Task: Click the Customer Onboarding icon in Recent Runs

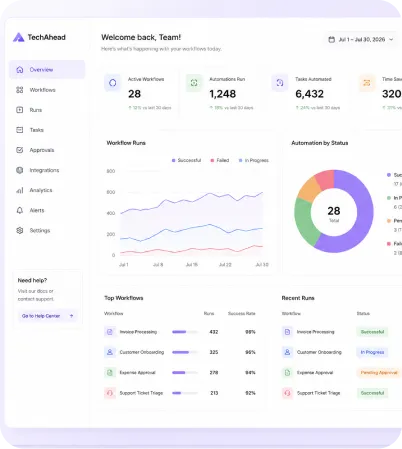Action: (287, 352)
